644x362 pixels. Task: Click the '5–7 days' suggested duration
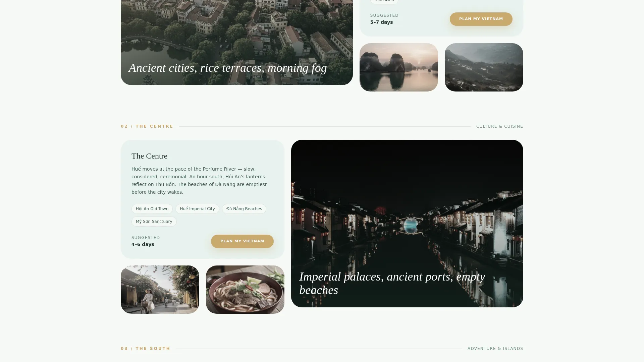click(x=381, y=22)
